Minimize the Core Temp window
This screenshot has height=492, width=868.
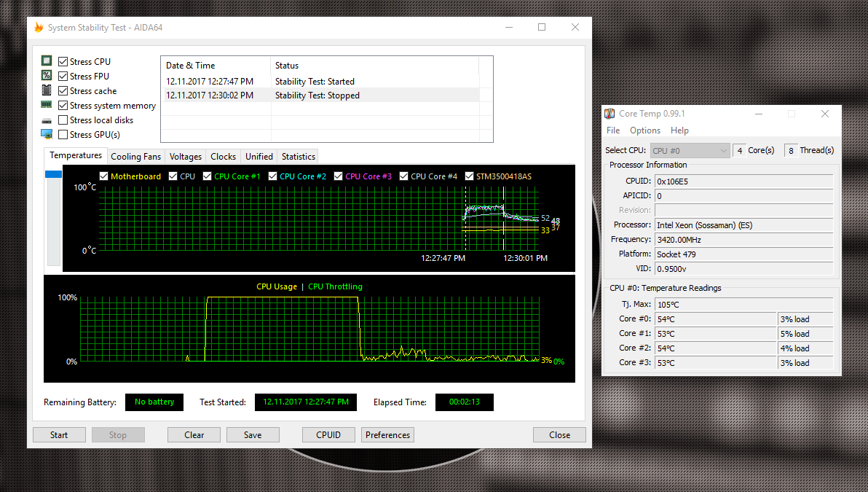[x=759, y=114]
